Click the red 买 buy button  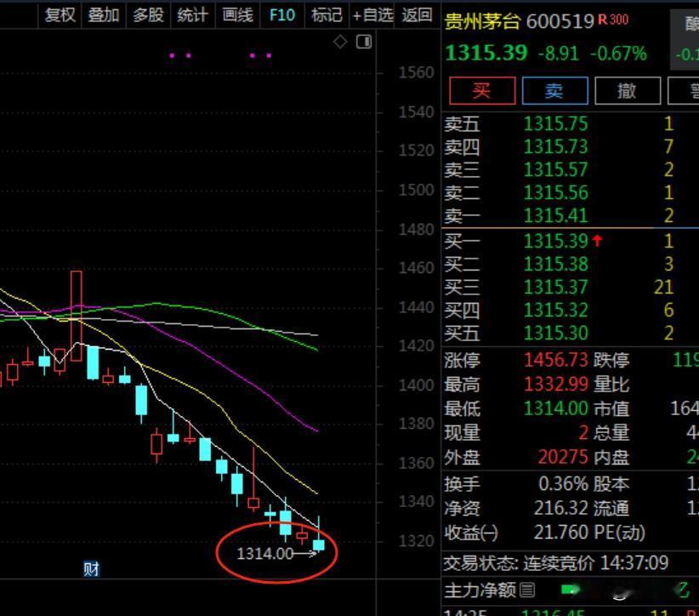[482, 90]
